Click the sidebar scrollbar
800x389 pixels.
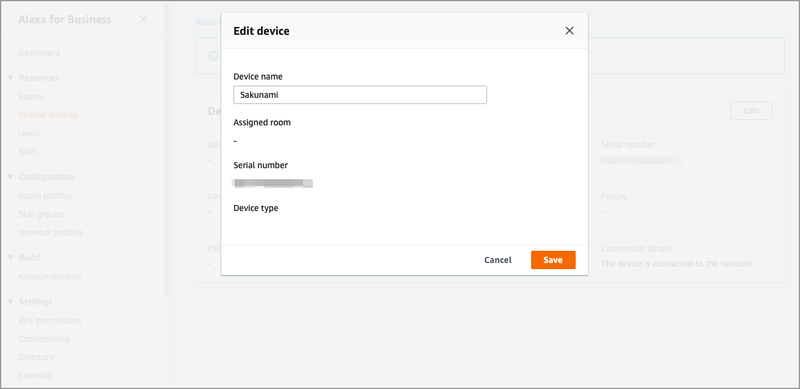point(167,151)
